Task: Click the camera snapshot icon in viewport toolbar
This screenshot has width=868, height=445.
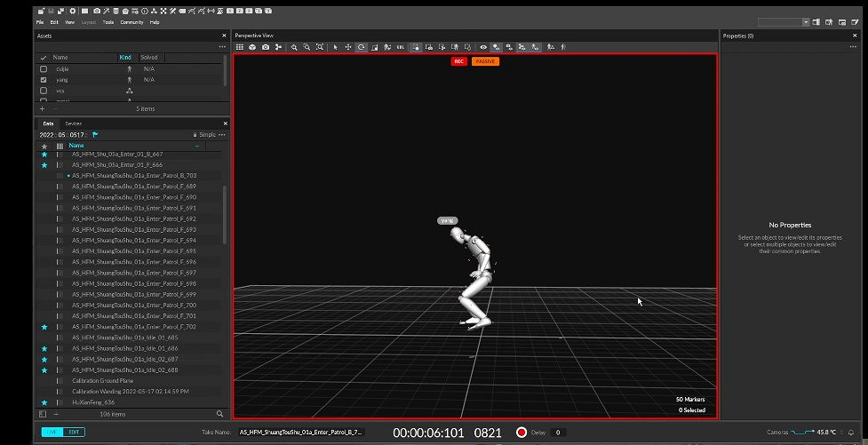Action: pos(265,47)
